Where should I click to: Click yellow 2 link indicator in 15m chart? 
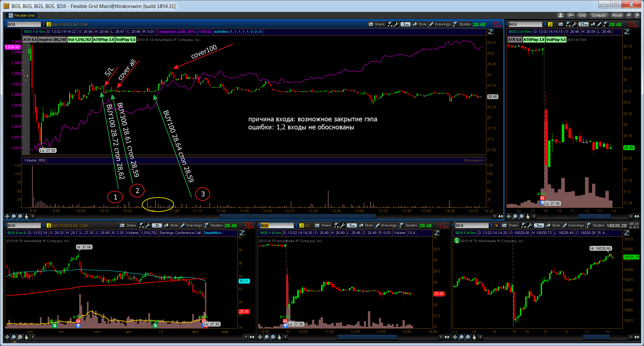coord(550,24)
